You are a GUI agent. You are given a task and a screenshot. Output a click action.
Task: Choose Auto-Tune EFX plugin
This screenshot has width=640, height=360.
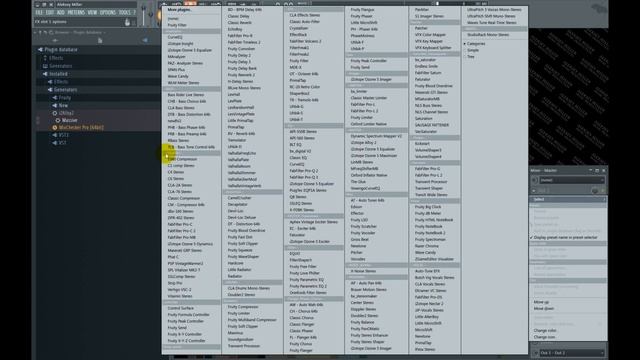point(427,271)
